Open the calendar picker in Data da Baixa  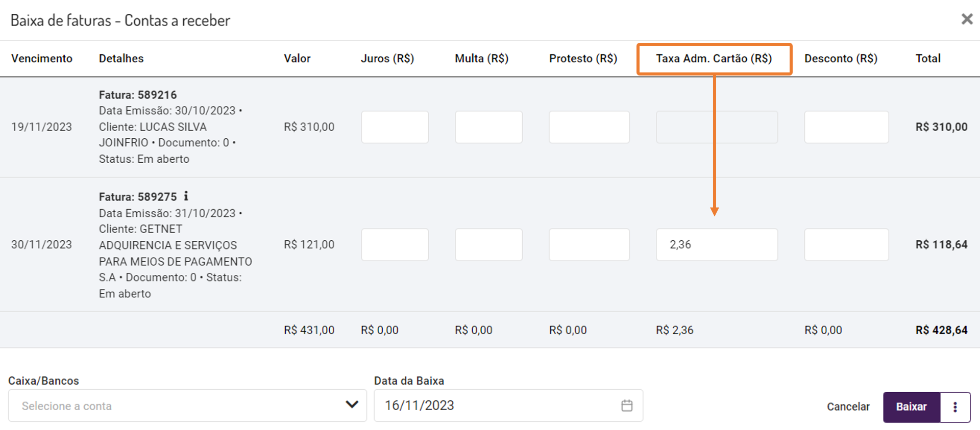[627, 406]
